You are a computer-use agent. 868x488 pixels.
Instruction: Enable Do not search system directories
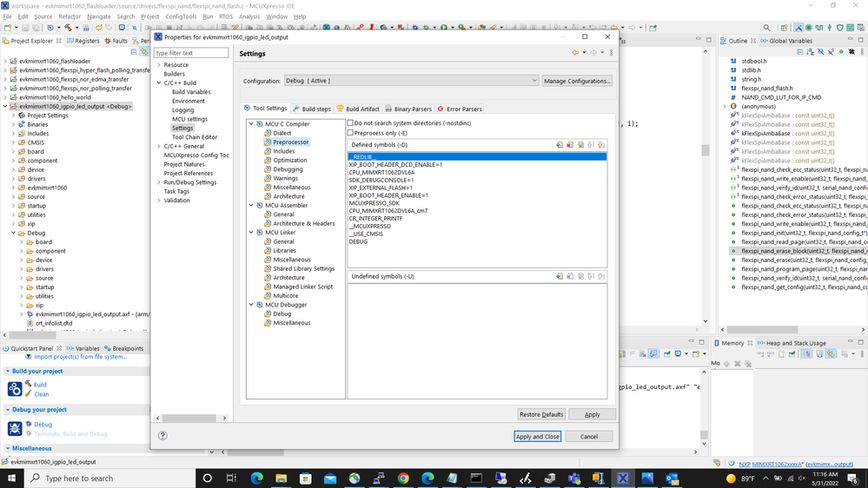[x=350, y=122]
